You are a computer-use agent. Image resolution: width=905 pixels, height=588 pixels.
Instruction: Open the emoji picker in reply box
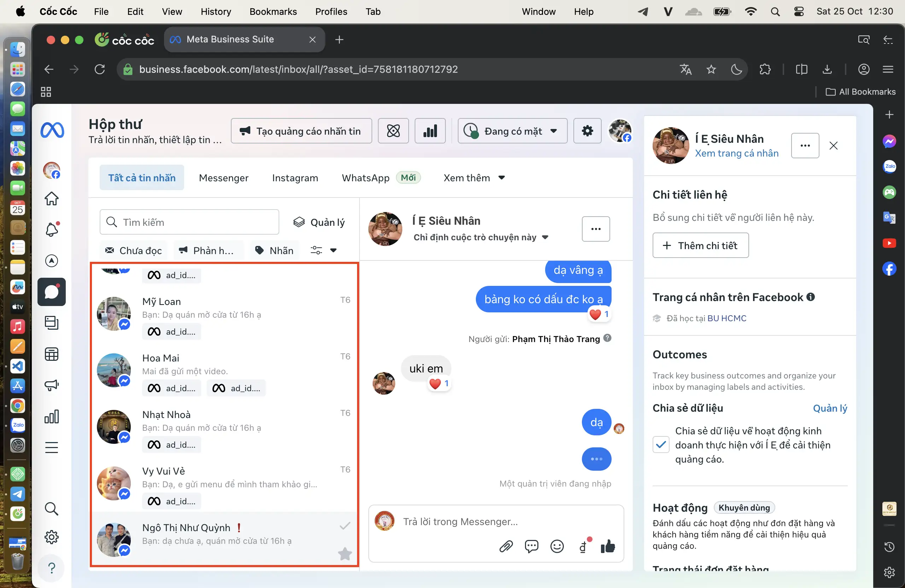coord(557,547)
